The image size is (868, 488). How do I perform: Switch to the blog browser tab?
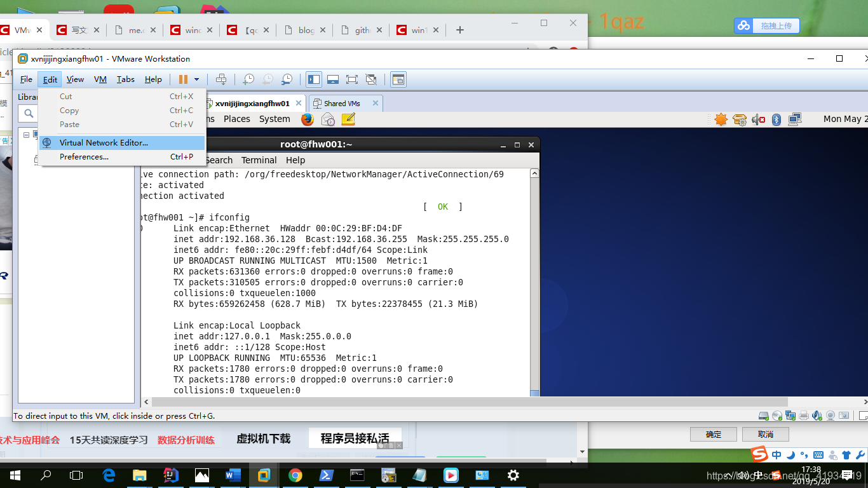(305, 30)
